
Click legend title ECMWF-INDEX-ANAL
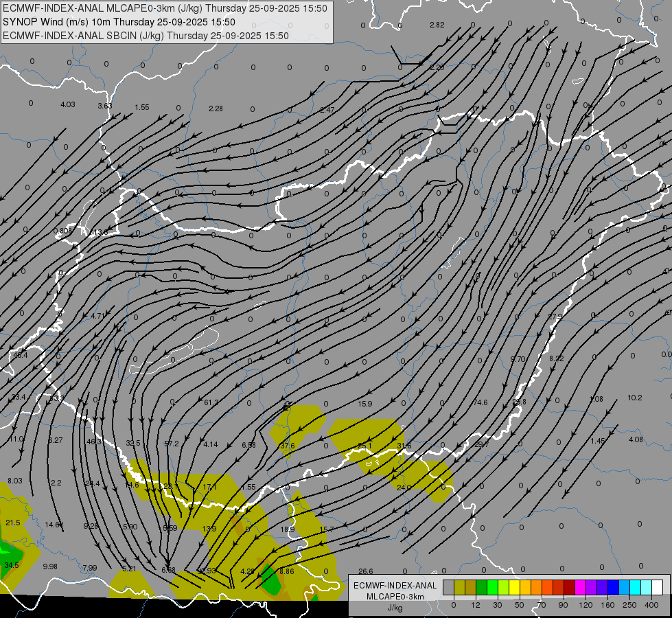point(395,586)
